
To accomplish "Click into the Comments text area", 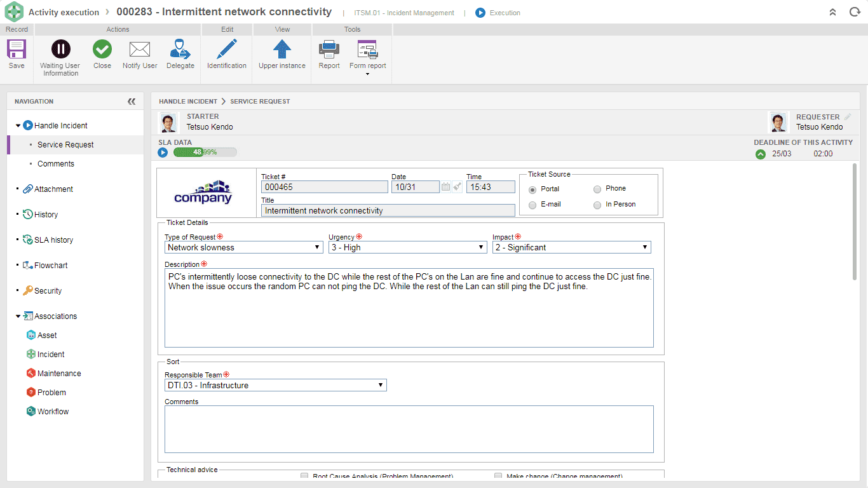I will click(x=409, y=429).
